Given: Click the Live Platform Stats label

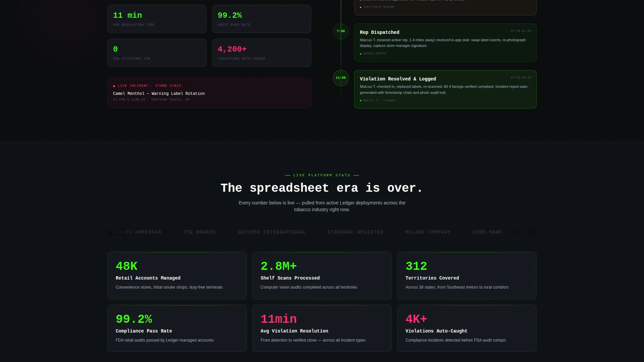Looking at the screenshot, I should [x=322, y=175].
